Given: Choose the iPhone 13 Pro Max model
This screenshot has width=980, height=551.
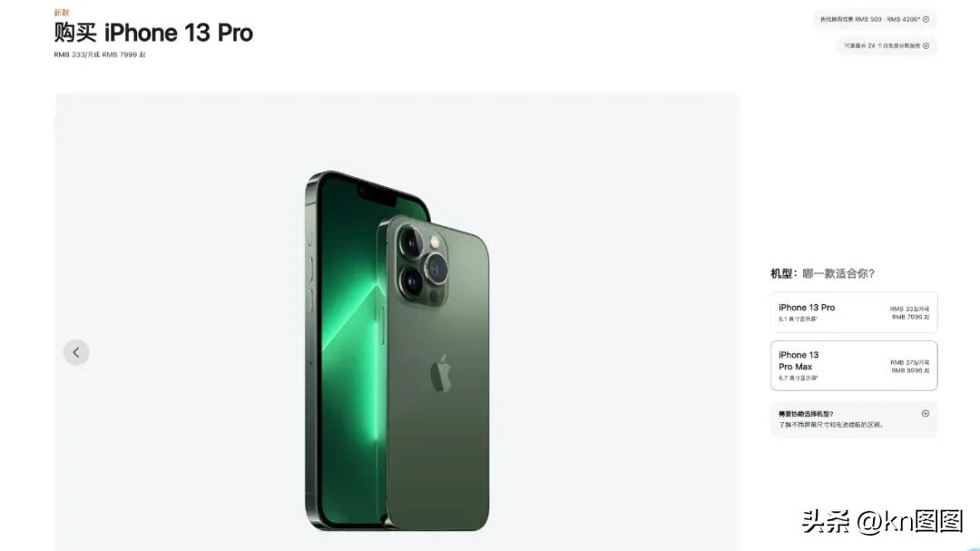Looking at the screenshot, I should 854,365.
